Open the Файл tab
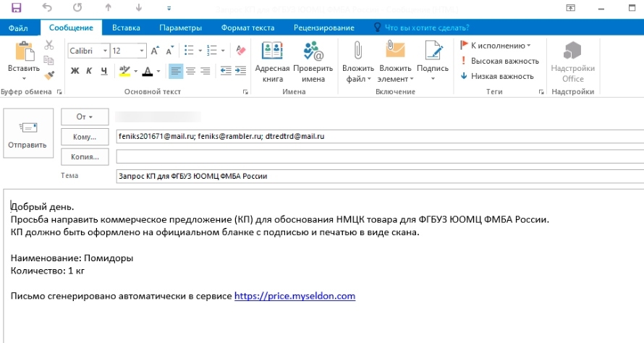The width and height of the screenshot is (644, 343). (x=19, y=28)
